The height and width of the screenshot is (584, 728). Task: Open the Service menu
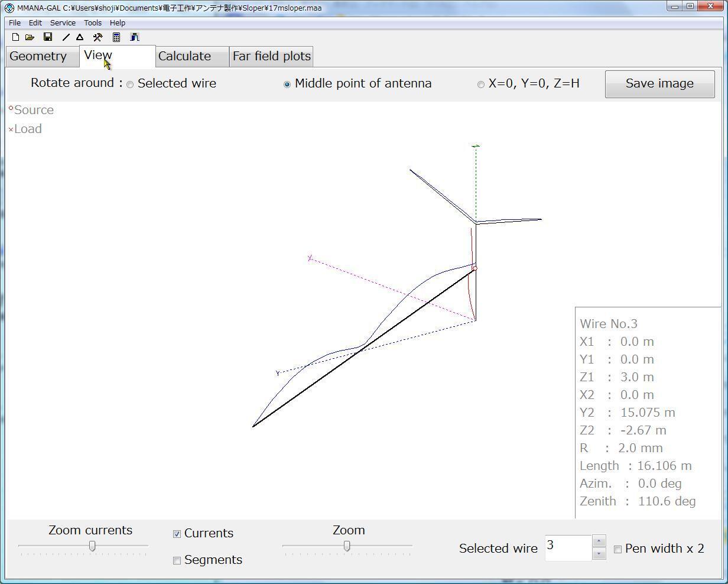(63, 22)
